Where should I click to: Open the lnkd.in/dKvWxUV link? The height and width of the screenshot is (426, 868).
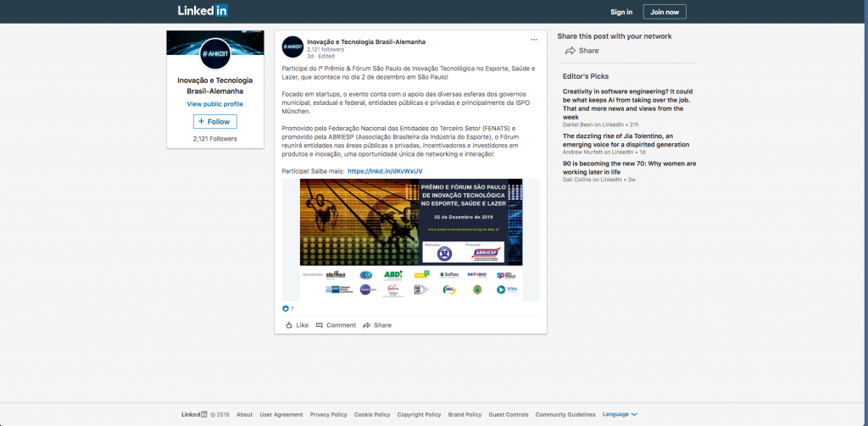tap(386, 172)
